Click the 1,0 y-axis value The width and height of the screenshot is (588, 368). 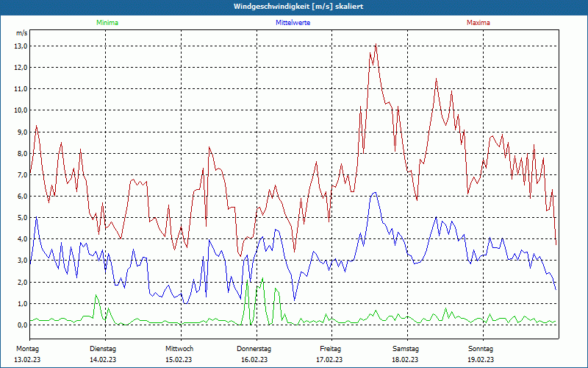22,304
